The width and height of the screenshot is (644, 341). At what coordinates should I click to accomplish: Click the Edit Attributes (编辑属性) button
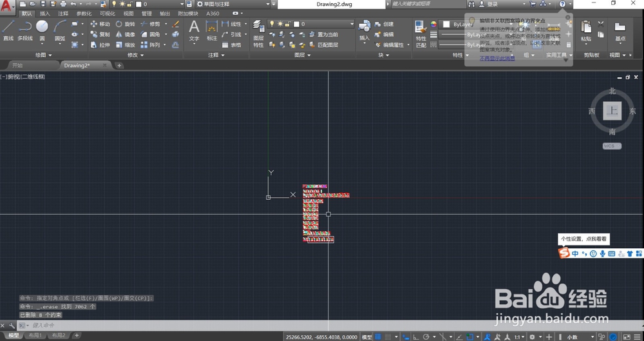coord(391,45)
